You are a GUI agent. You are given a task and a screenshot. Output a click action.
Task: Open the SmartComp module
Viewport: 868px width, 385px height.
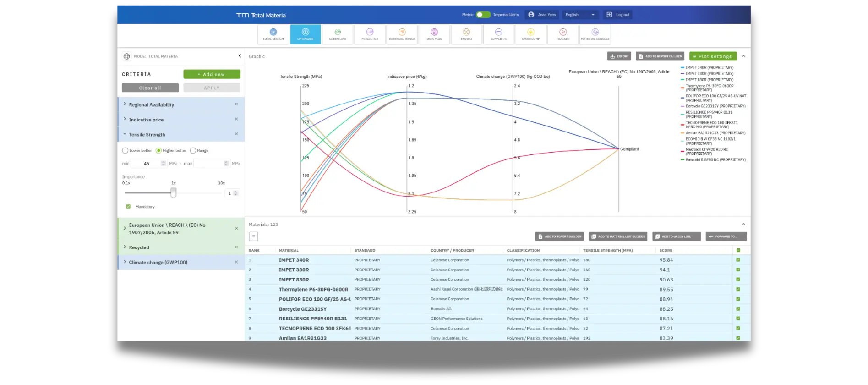530,34
